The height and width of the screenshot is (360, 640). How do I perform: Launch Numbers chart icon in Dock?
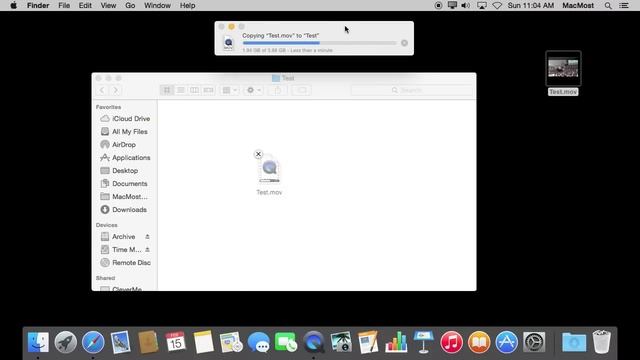396,342
